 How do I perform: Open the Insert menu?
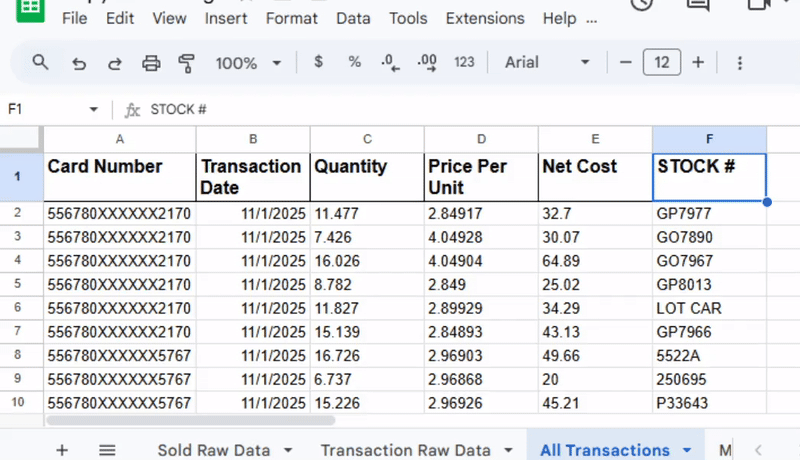[226, 18]
